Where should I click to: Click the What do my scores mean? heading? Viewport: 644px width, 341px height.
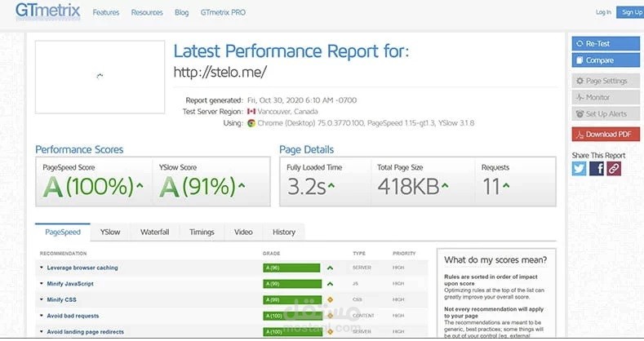495,259
